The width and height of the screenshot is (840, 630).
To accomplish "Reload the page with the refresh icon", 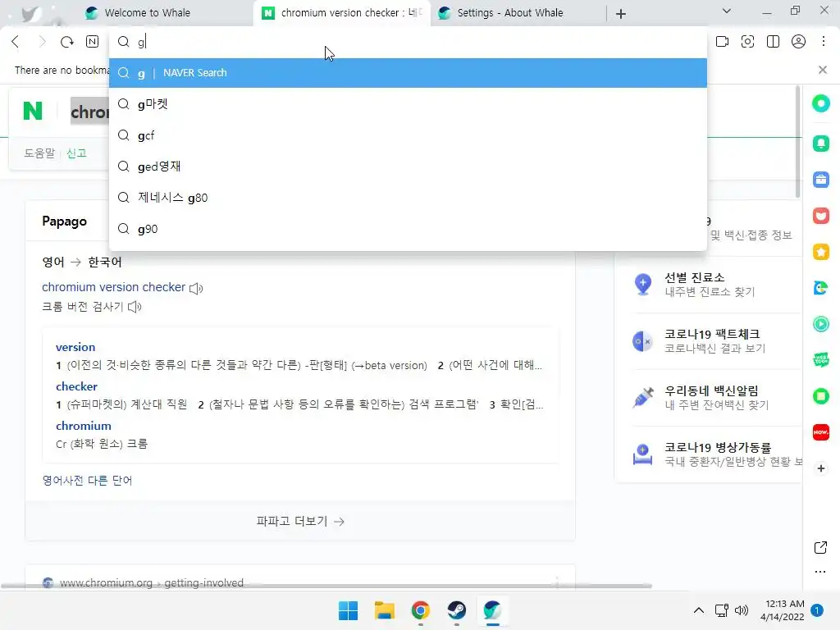I will point(67,42).
